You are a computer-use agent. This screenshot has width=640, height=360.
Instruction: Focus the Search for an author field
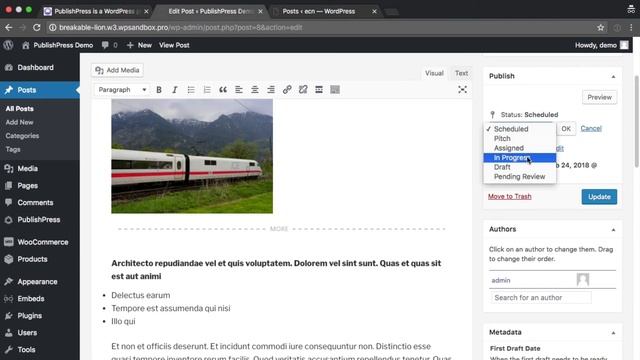pos(541,298)
